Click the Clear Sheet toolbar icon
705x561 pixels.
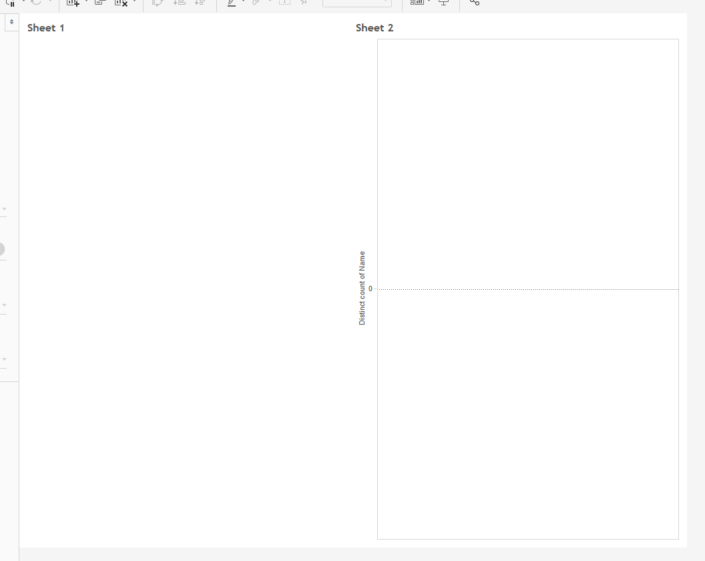point(121,2)
